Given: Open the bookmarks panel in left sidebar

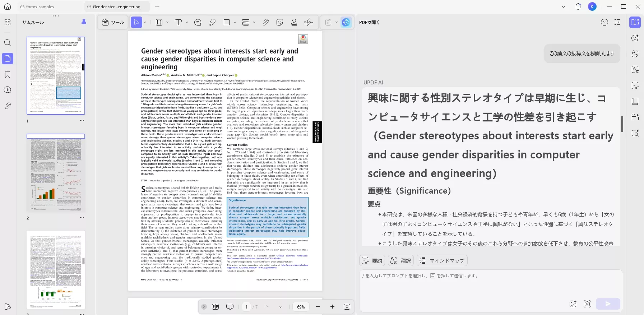Looking at the screenshot, I should click(x=8, y=74).
